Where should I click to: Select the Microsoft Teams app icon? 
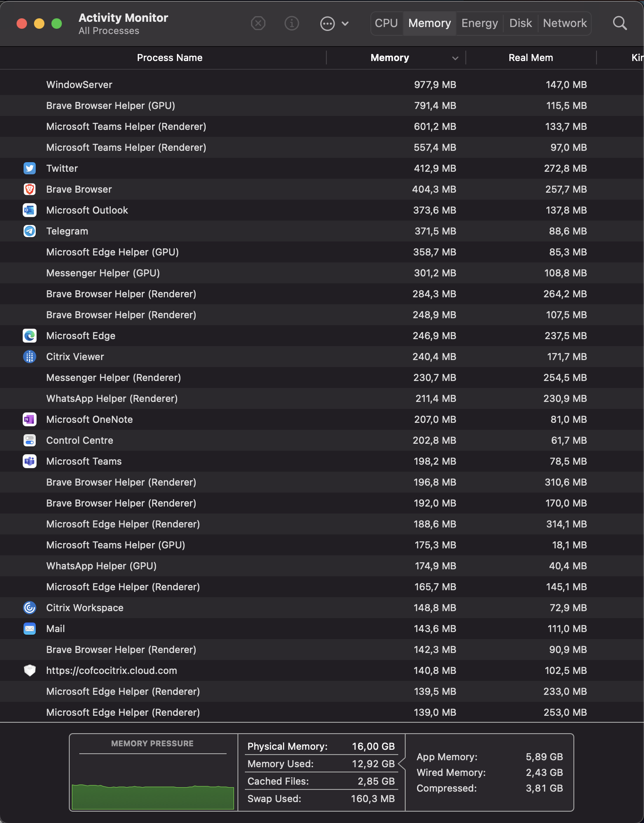pyautogui.click(x=30, y=461)
